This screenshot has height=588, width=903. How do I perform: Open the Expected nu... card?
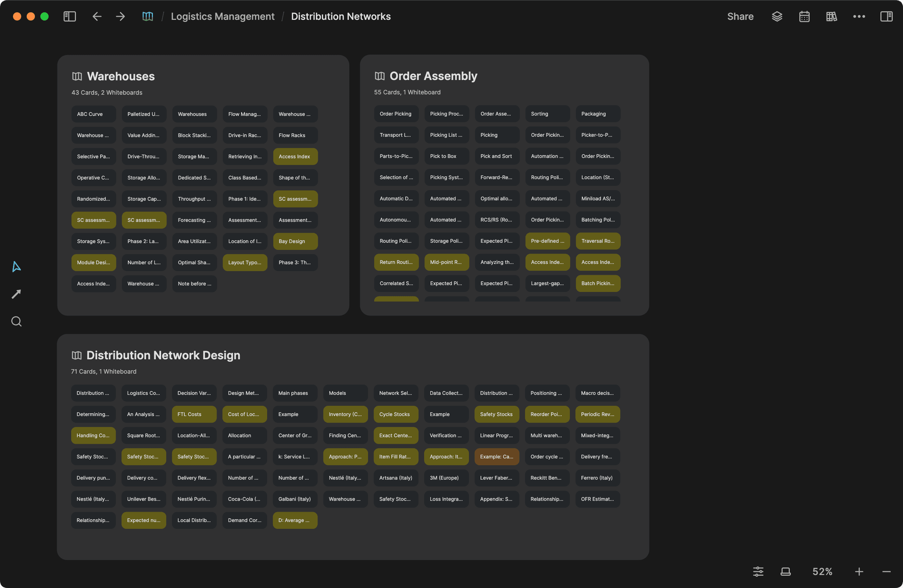click(x=143, y=521)
